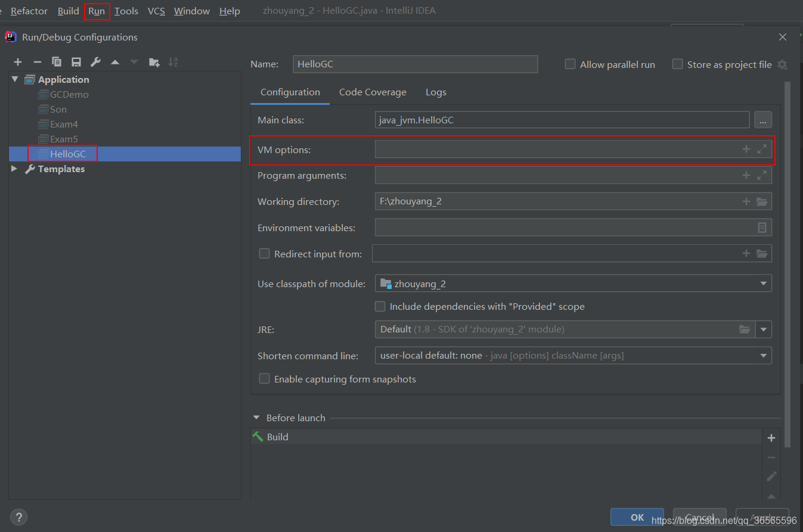Image resolution: width=803 pixels, height=532 pixels.
Task: Expand the Templates tree node
Action: coord(15,169)
